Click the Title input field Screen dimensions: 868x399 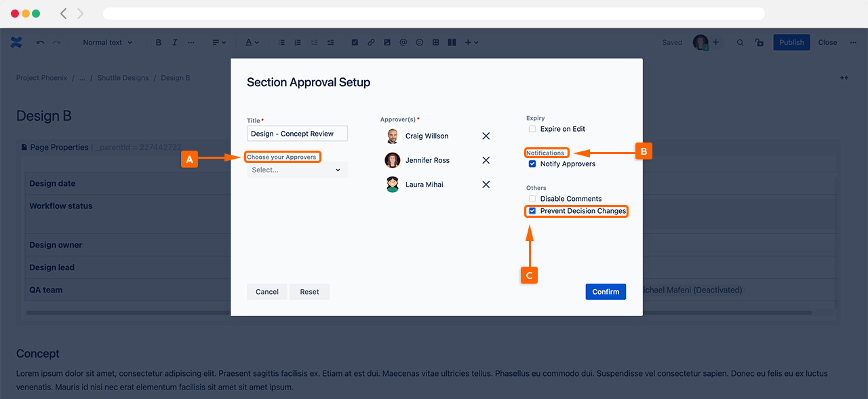(x=297, y=134)
